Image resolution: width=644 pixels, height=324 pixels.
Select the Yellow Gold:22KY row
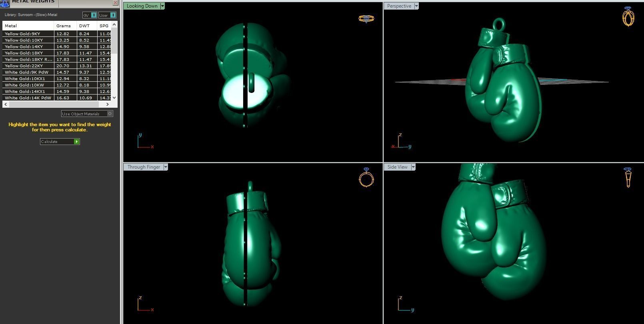coord(57,66)
